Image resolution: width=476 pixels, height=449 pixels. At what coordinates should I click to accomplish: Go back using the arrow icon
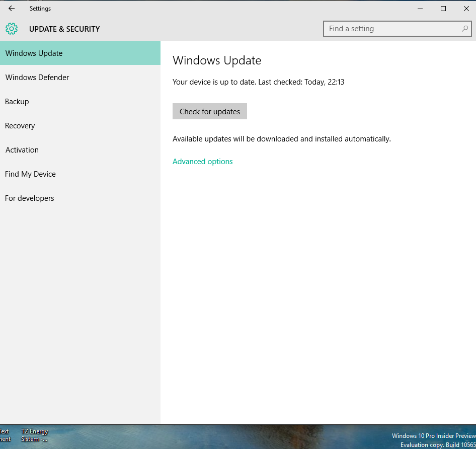coord(12,9)
